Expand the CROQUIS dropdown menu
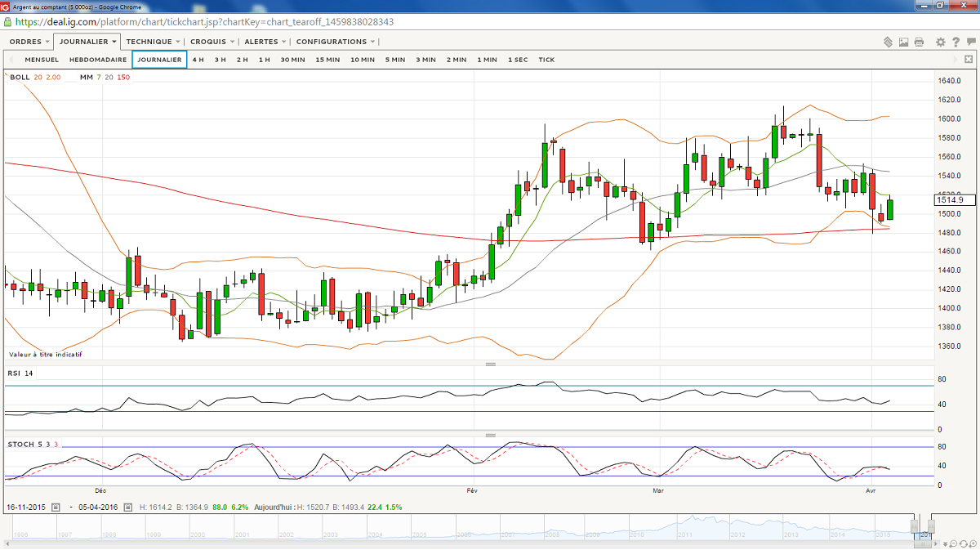980x550 pixels. tap(212, 42)
